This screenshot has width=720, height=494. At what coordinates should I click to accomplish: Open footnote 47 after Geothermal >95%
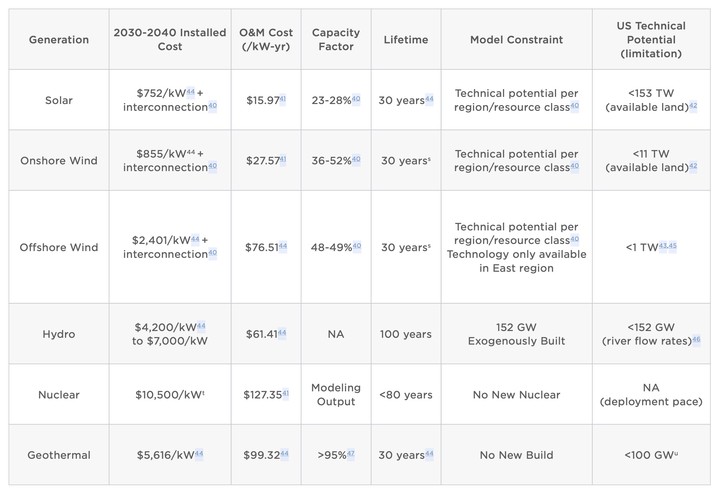pyautogui.click(x=351, y=454)
